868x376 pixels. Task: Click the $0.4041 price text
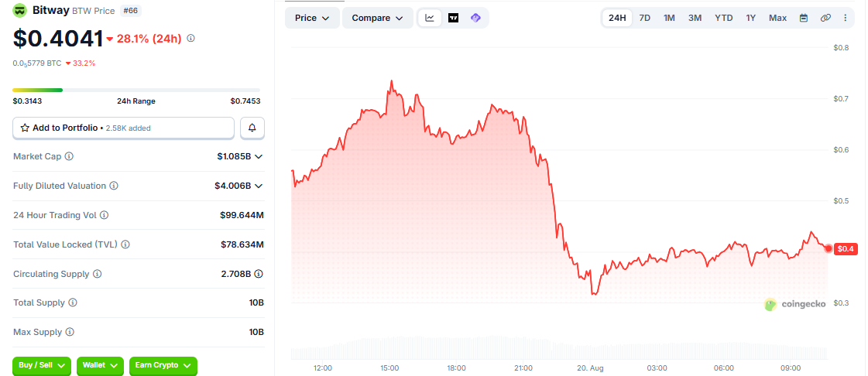(x=58, y=38)
